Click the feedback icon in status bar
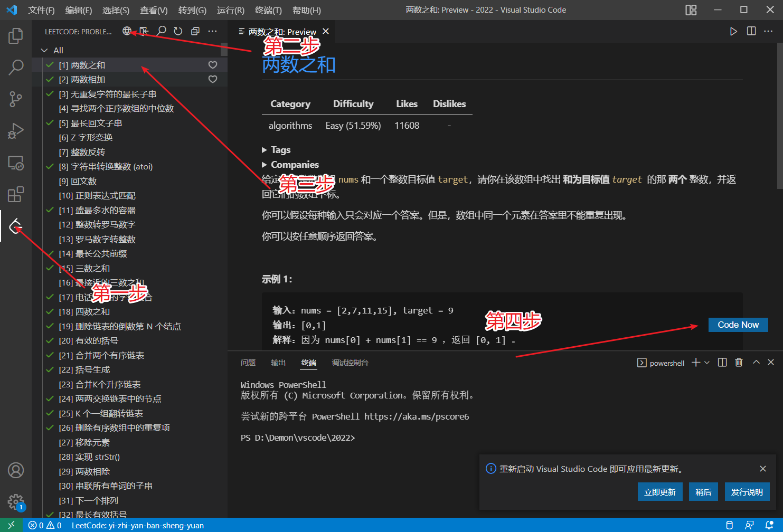The width and height of the screenshot is (783, 532). pyautogui.click(x=749, y=525)
